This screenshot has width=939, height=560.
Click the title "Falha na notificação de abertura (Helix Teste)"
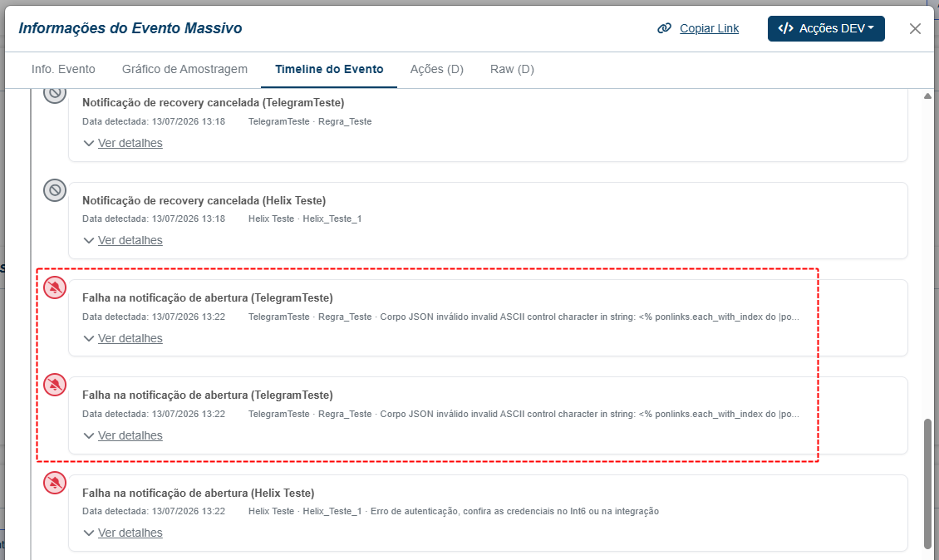[x=199, y=493]
